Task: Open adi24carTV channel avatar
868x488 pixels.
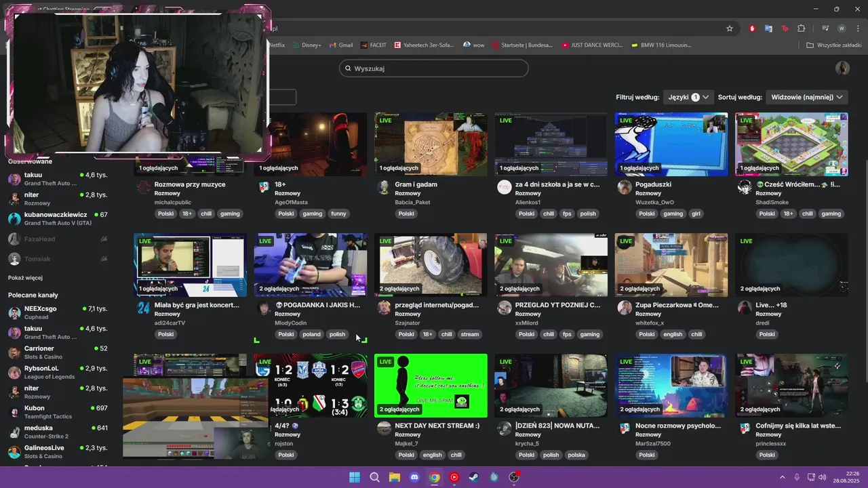Action: point(143,308)
